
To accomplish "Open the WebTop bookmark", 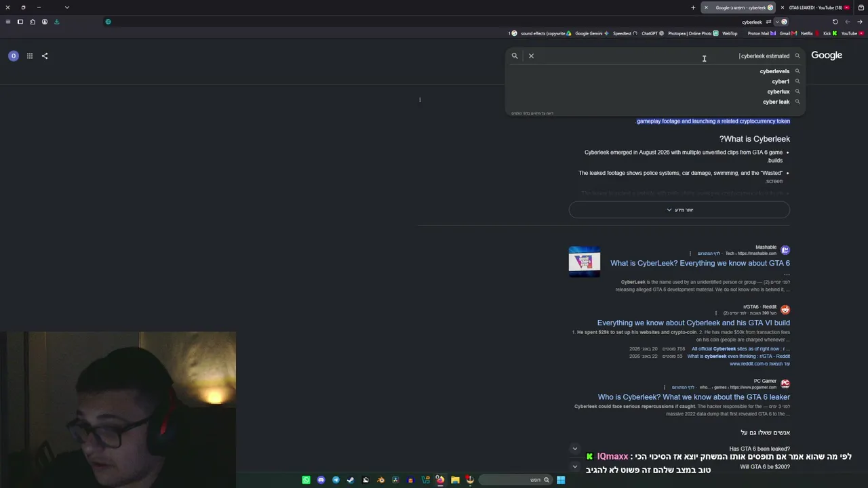I will [728, 33].
